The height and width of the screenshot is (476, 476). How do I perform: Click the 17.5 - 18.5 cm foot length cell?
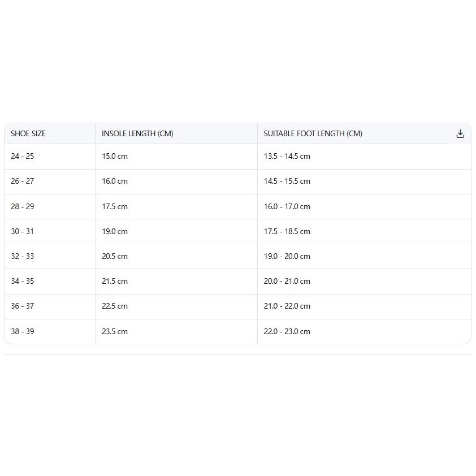pyautogui.click(x=364, y=232)
